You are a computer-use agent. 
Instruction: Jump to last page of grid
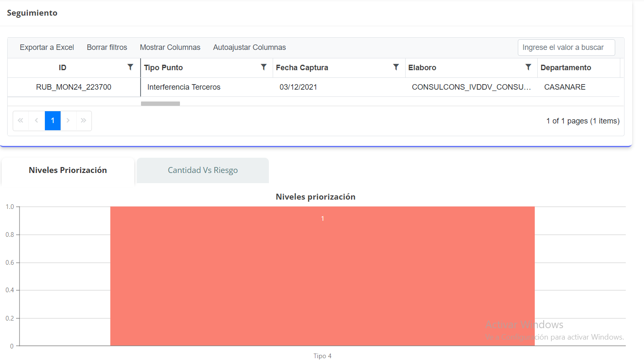pos(84,121)
